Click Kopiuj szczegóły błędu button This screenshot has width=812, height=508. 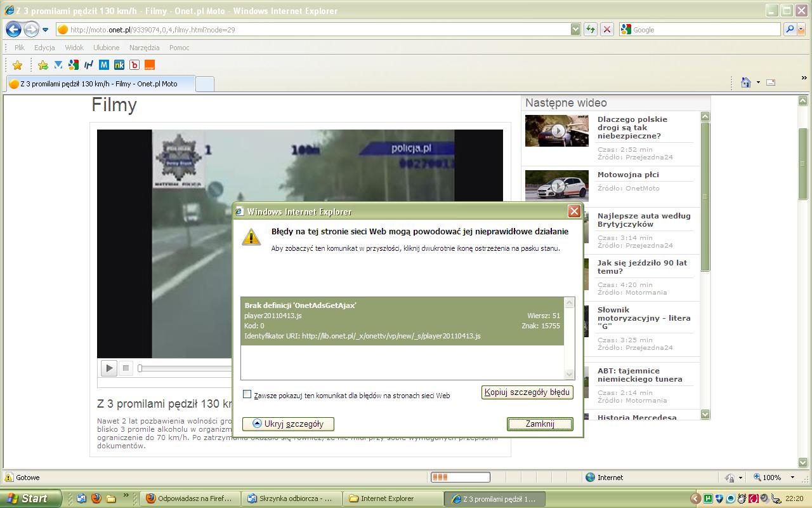(x=527, y=392)
